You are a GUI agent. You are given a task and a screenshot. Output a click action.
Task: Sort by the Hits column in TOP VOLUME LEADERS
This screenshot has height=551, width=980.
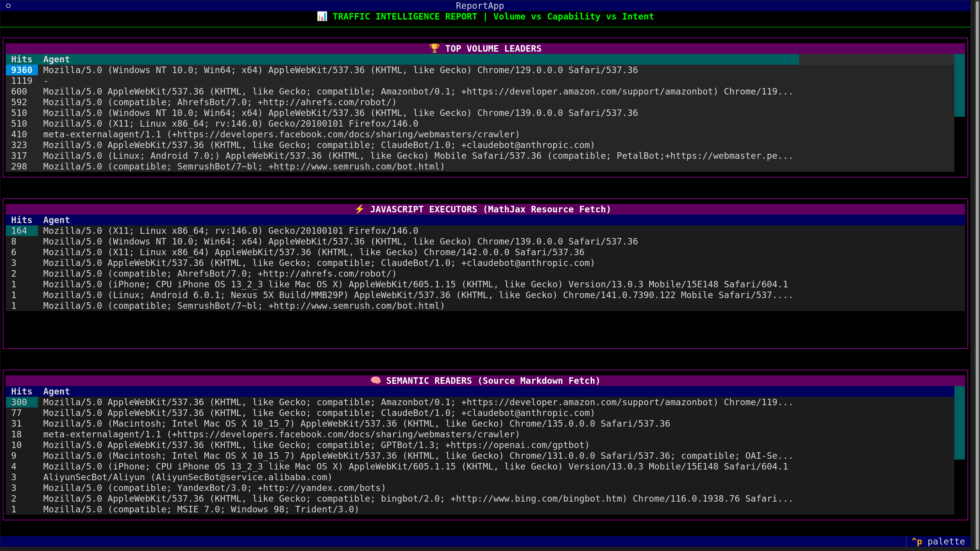coord(21,59)
